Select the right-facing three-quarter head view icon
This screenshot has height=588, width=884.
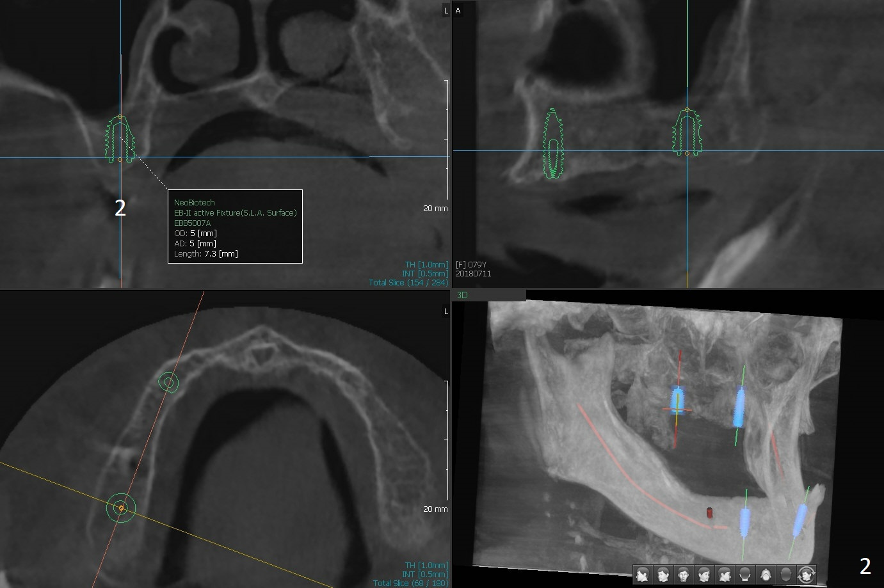click(x=704, y=575)
